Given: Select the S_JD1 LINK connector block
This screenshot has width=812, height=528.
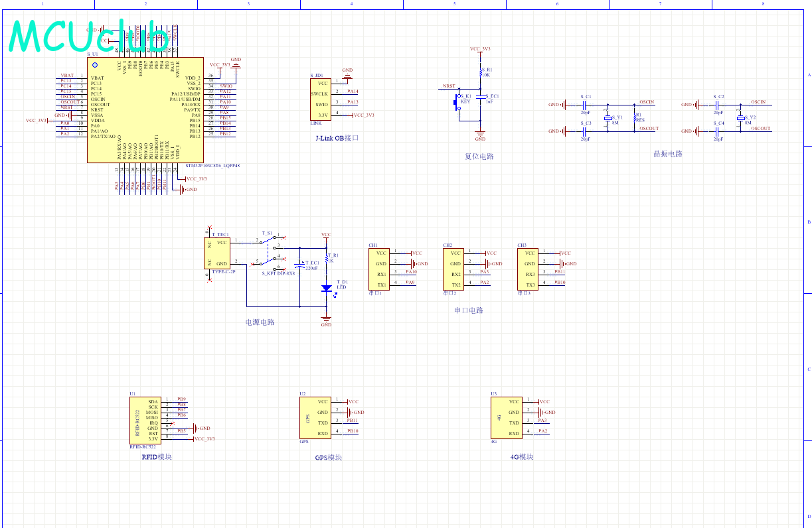Looking at the screenshot, I should tap(320, 99).
